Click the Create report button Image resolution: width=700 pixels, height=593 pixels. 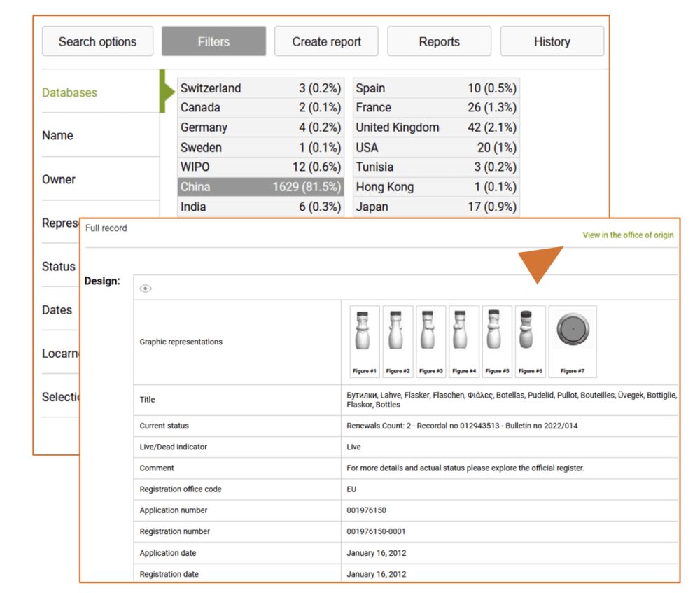[x=326, y=41]
